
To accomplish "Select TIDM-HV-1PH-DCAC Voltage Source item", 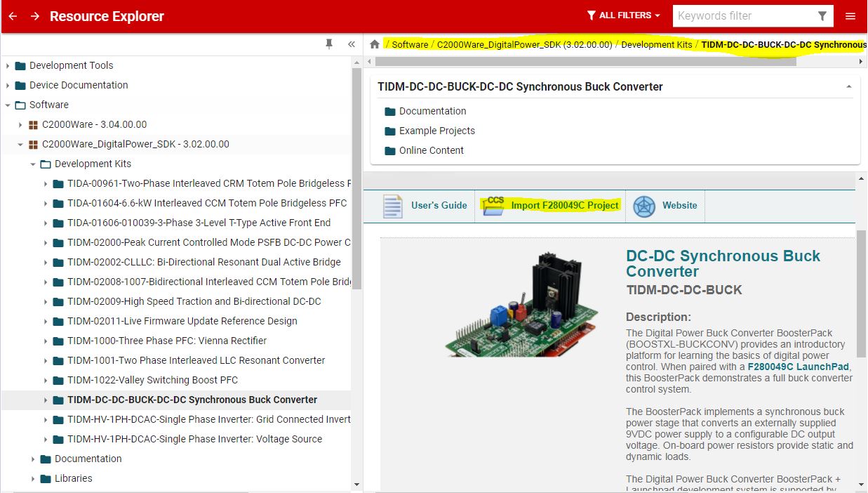I will [195, 439].
